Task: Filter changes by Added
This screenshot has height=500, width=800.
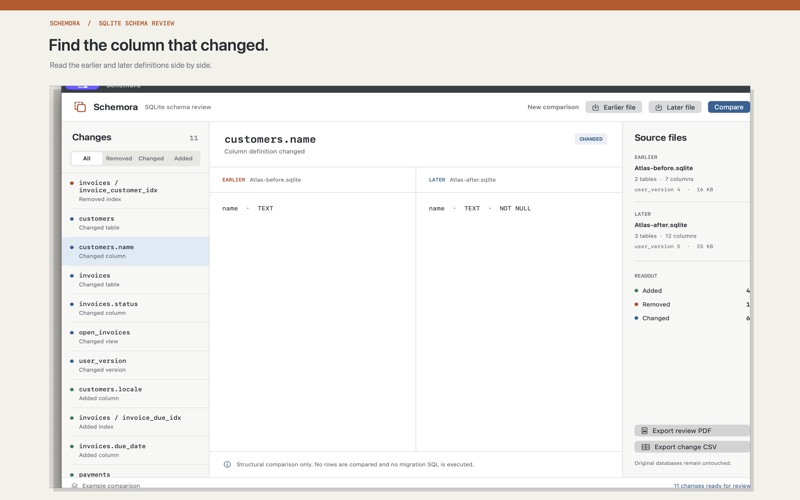Action: pos(183,159)
